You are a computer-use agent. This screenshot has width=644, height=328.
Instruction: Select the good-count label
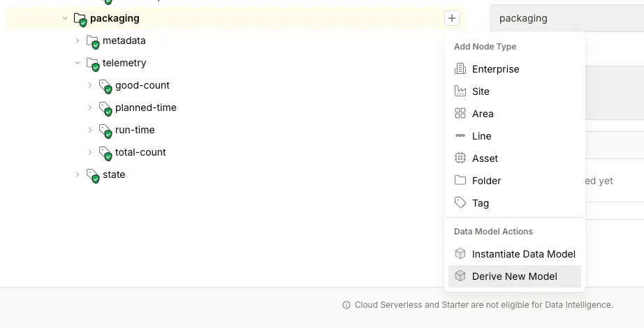[142, 85]
